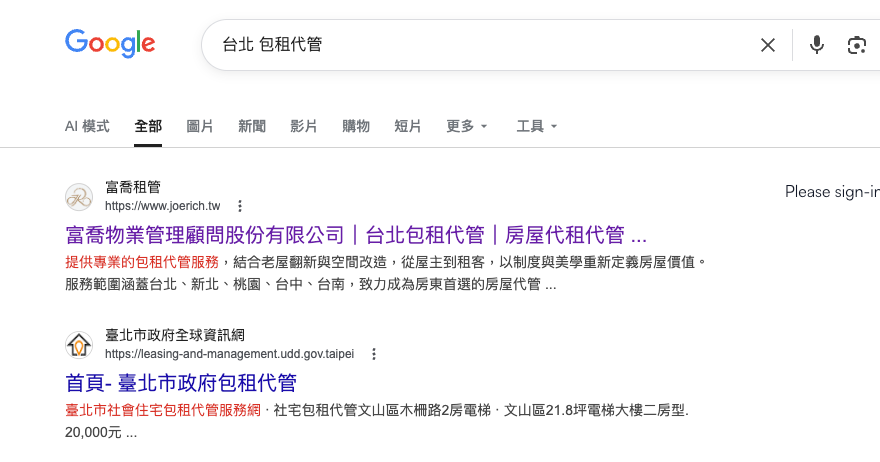This screenshot has width=880, height=462.
Task: Start voice search with the microphone icon
Action: tap(817, 45)
